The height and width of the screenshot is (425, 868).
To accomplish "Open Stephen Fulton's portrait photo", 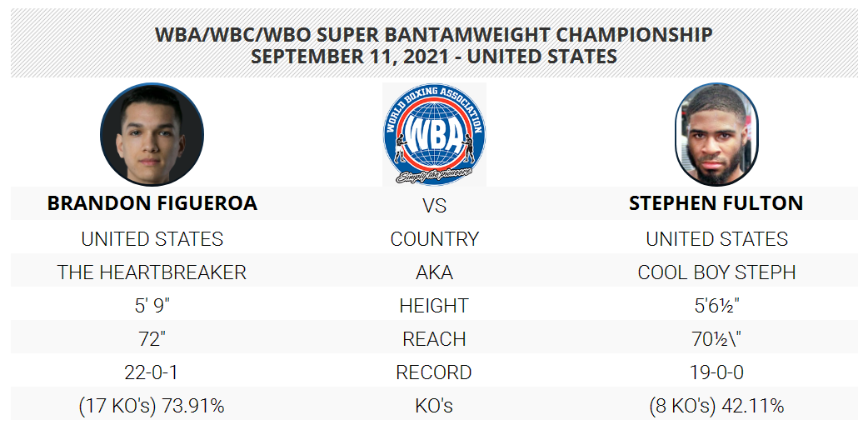I will tap(716, 134).
